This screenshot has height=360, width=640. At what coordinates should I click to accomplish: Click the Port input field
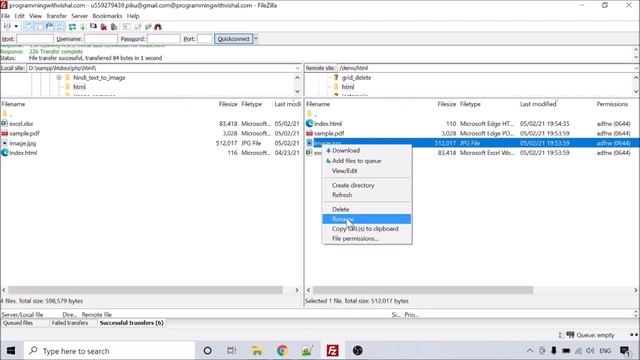[204, 39]
